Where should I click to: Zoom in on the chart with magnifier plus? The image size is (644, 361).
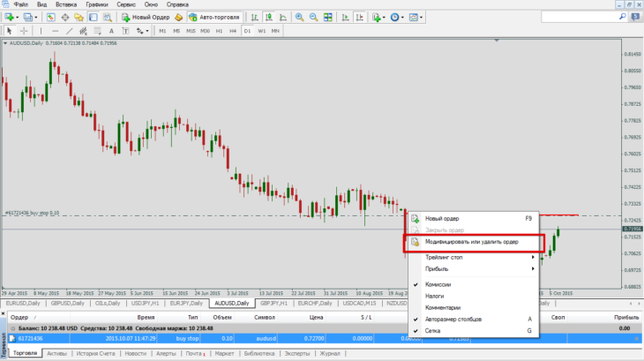(299, 18)
